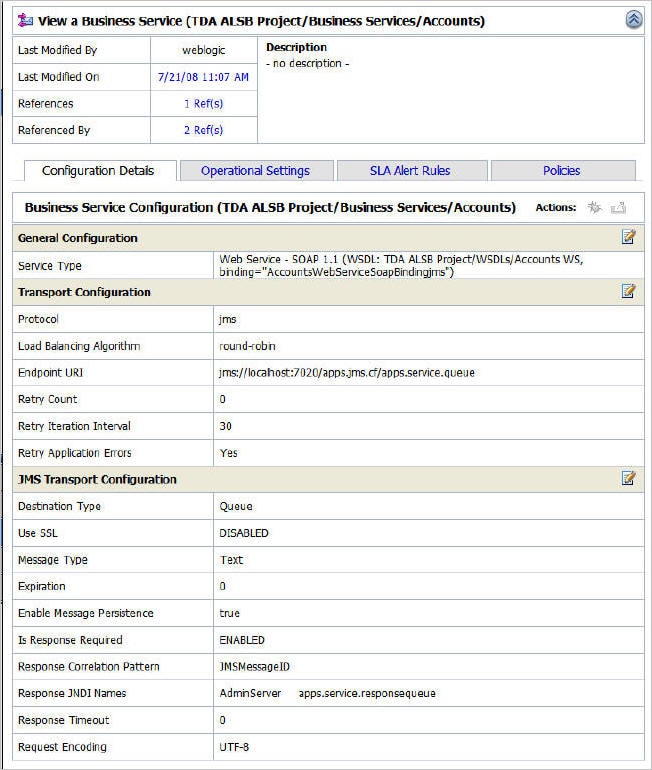Screen dimensions: 652x770
Task: Click the Destination Type 'Queue' value
Action: coord(236,506)
